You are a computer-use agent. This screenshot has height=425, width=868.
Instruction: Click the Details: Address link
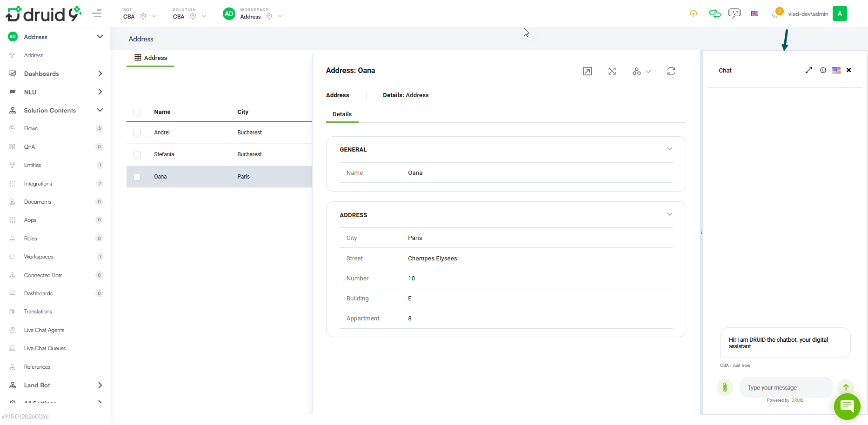[x=406, y=95]
